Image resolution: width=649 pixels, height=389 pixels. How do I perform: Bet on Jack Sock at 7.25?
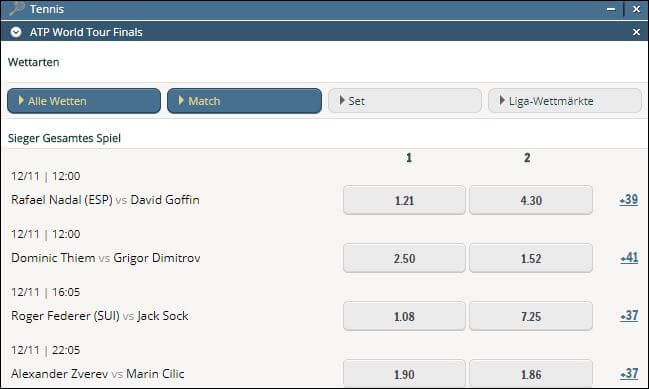531,316
